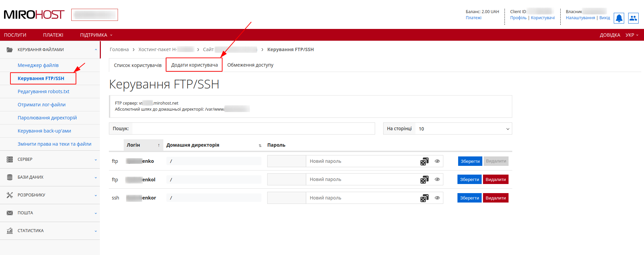
Task: Generate random password for ftp enkol user
Action: click(x=425, y=180)
